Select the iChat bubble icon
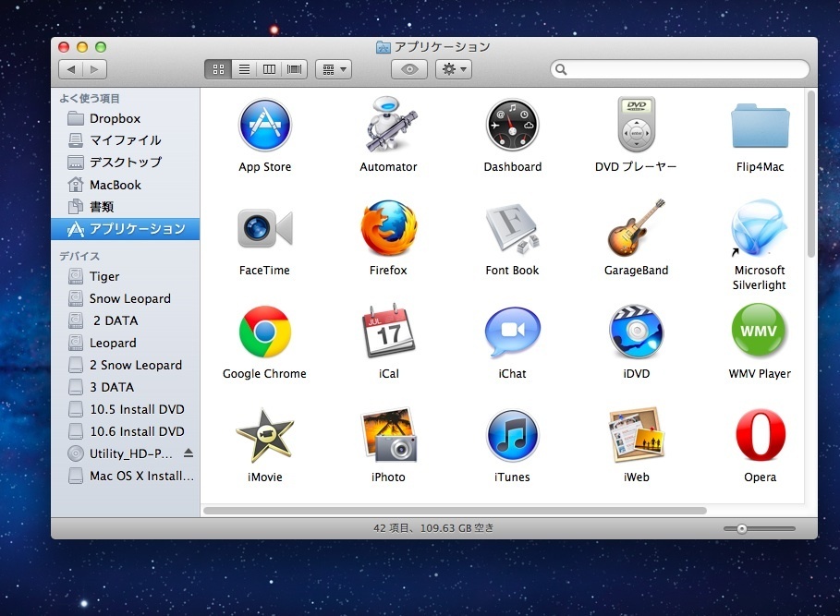 point(512,332)
